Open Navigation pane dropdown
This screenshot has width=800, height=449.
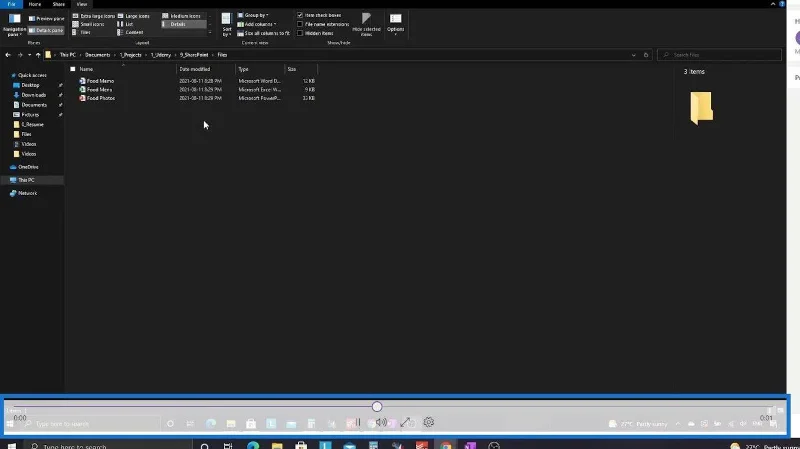[14, 25]
